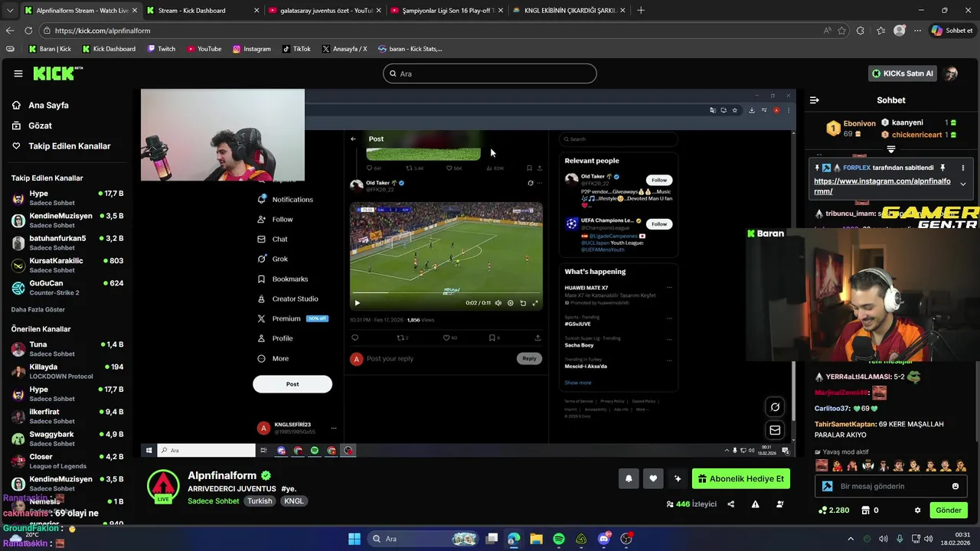Image resolution: width=980 pixels, height=551 pixels.
Task: Unpin the pinned message with the pin icon
Action: click(942, 168)
